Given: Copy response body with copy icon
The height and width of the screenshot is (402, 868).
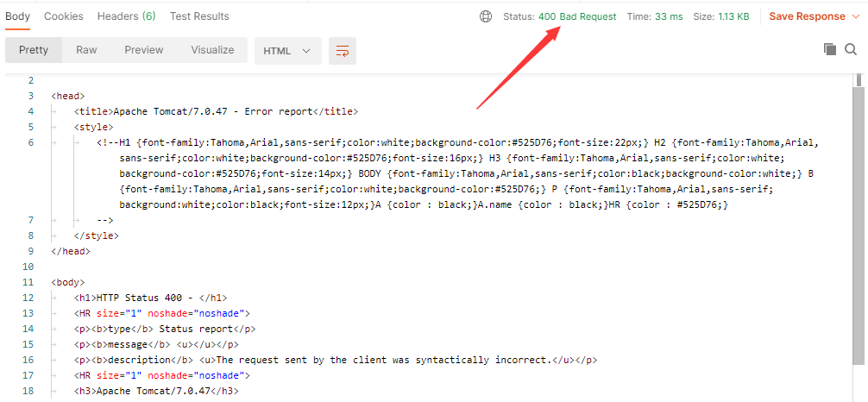Looking at the screenshot, I should [829, 49].
